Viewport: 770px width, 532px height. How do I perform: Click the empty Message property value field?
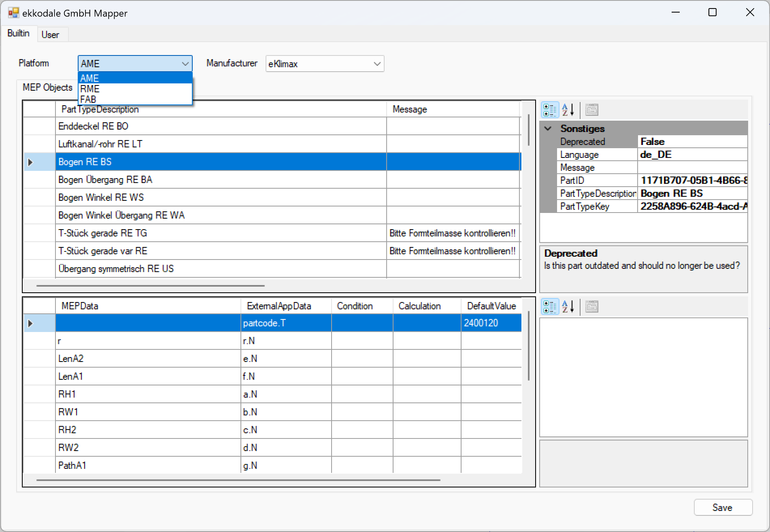pos(692,168)
